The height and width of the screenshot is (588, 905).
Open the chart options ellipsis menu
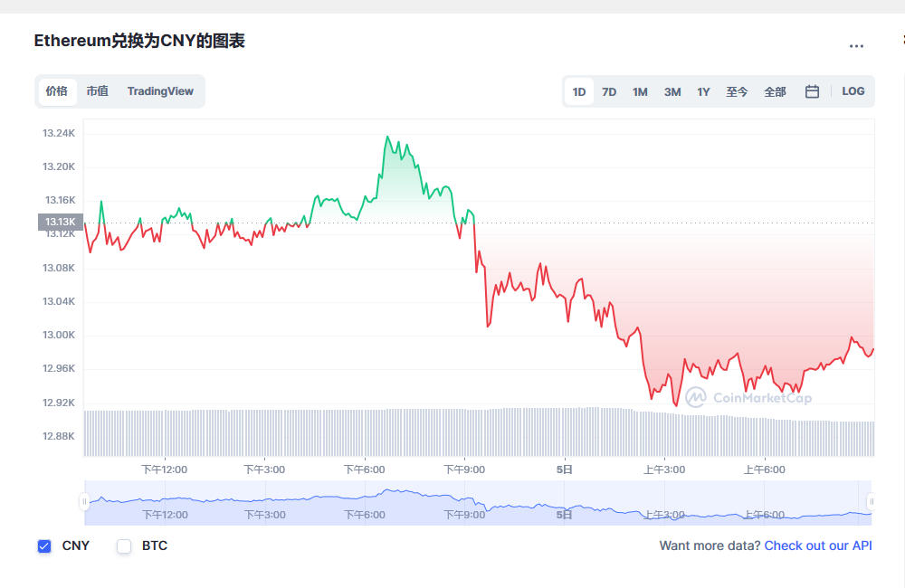pyautogui.click(x=856, y=45)
